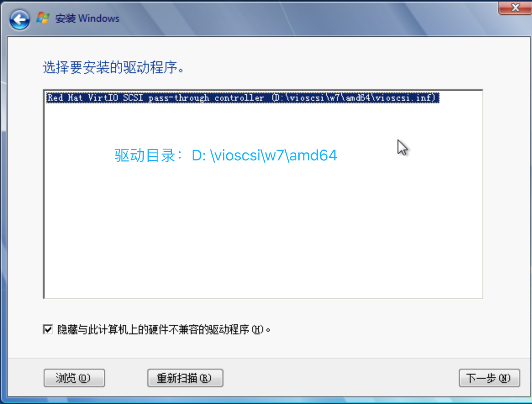Screen dimensions: 532x404
Task: Click the Windows flag logo icon
Action: click(43, 18)
